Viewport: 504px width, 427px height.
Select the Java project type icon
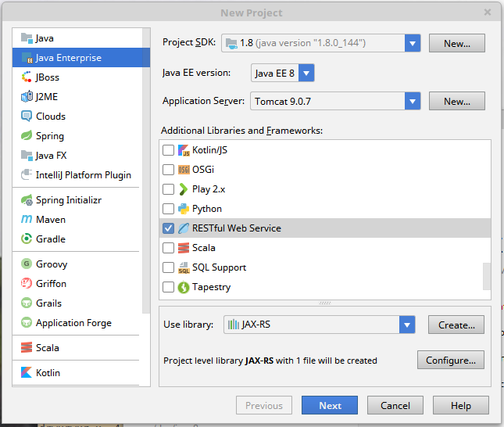click(x=27, y=38)
